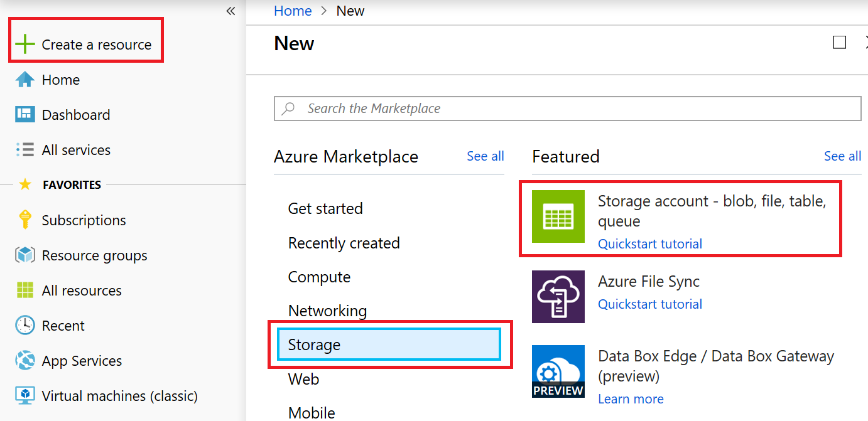Image resolution: width=868 pixels, height=421 pixels.
Task: Click Learn more under Data Box Gateway
Action: pos(631,398)
